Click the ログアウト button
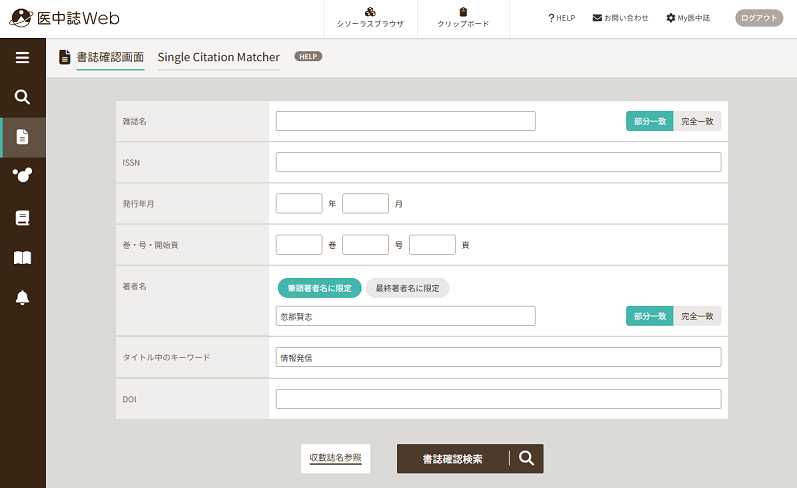The image size is (797, 488). (759, 18)
